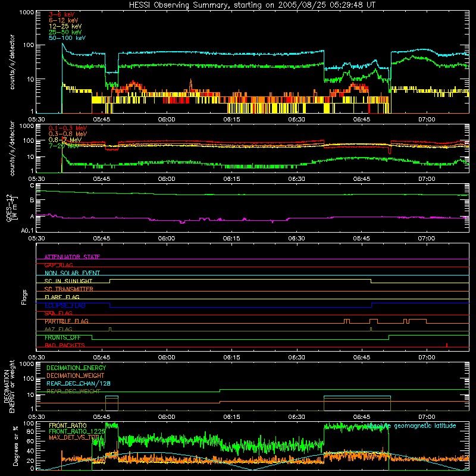Click the MAX_DET_VS_TOT legend label
The width and height of the screenshot is (476, 476).
[74, 437]
